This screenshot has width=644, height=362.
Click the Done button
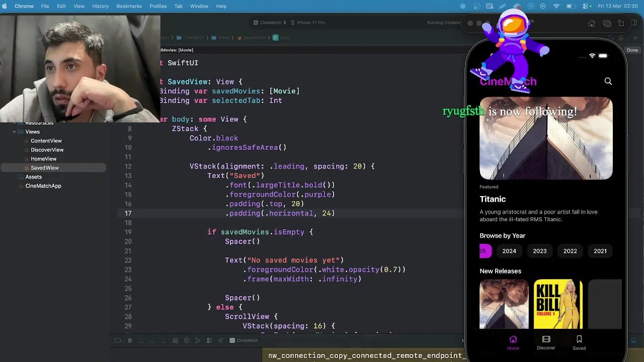tap(632, 50)
